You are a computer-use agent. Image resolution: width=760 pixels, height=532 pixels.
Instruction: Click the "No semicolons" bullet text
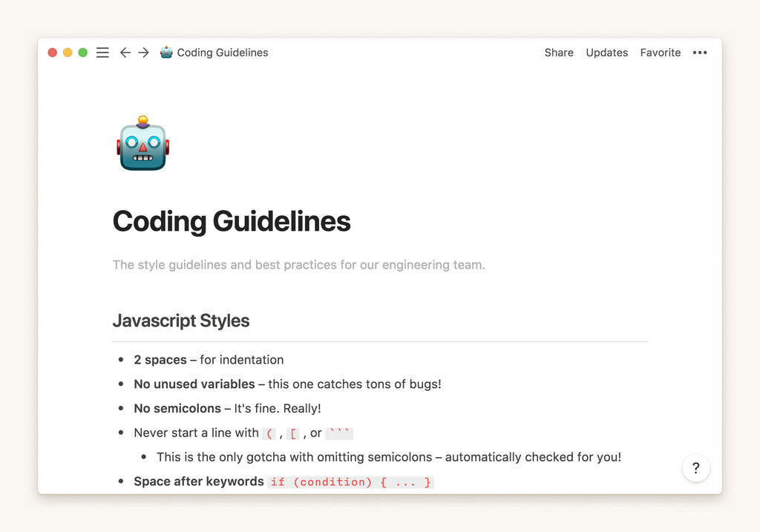[227, 408]
